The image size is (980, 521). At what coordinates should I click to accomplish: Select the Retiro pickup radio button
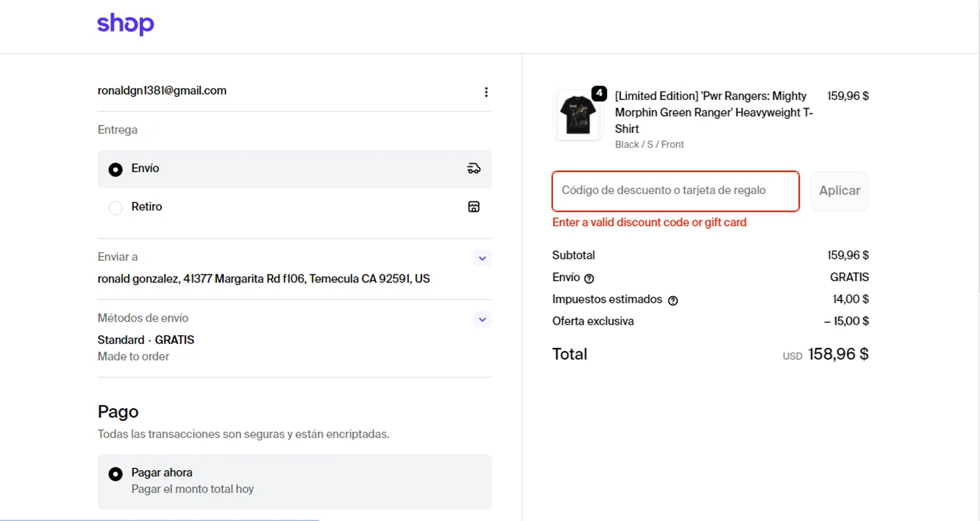click(x=116, y=208)
